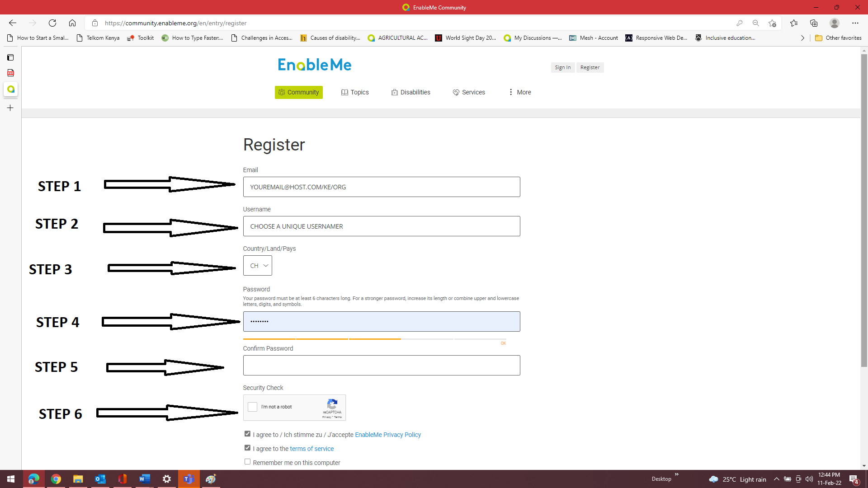Reload the page with refresh icon
Image resolution: width=868 pixels, height=488 pixels.
(x=52, y=23)
